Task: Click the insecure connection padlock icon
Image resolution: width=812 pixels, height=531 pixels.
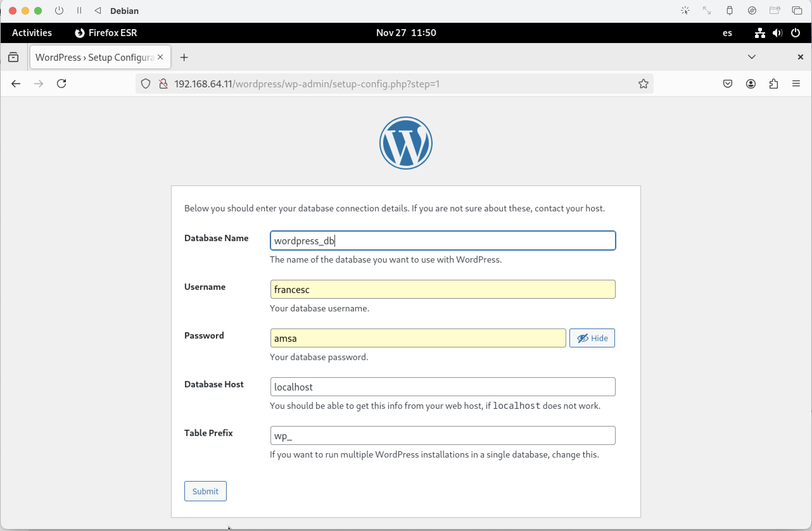Action: pyautogui.click(x=163, y=84)
